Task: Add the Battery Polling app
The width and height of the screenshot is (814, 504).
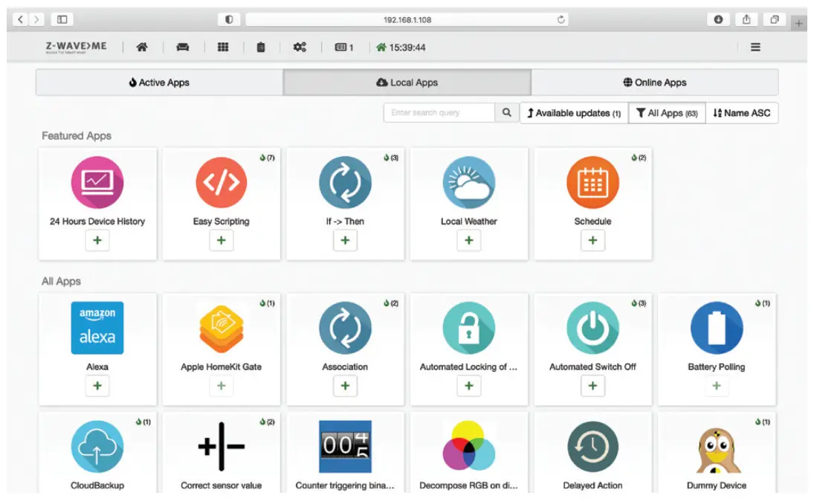Action: [x=717, y=386]
